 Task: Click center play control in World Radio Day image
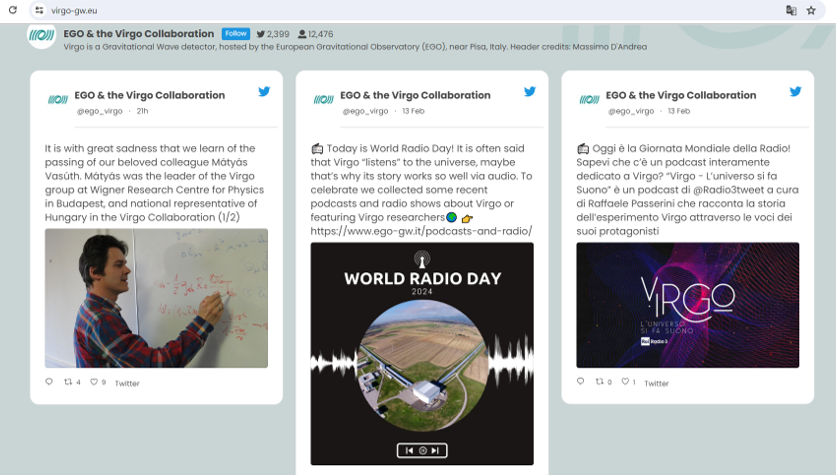422,450
